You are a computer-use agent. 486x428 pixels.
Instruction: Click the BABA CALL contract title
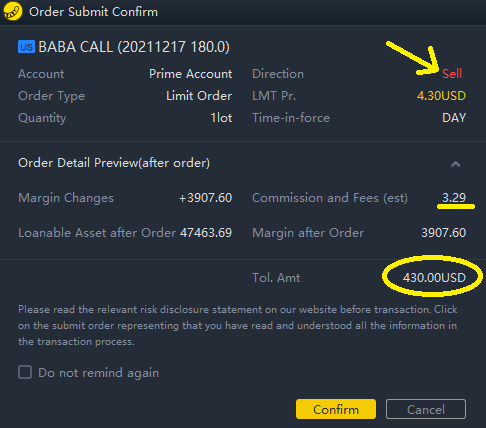coord(134,47)
